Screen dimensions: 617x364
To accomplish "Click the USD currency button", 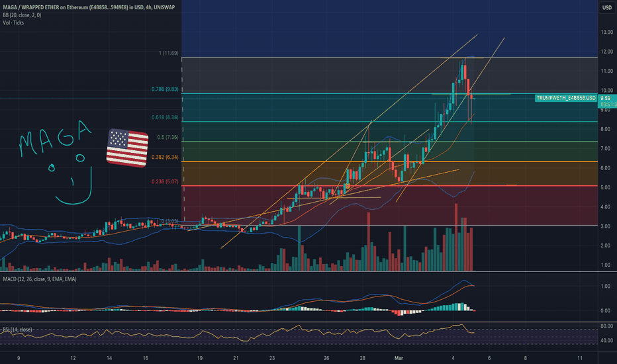I will coord(607,7).
